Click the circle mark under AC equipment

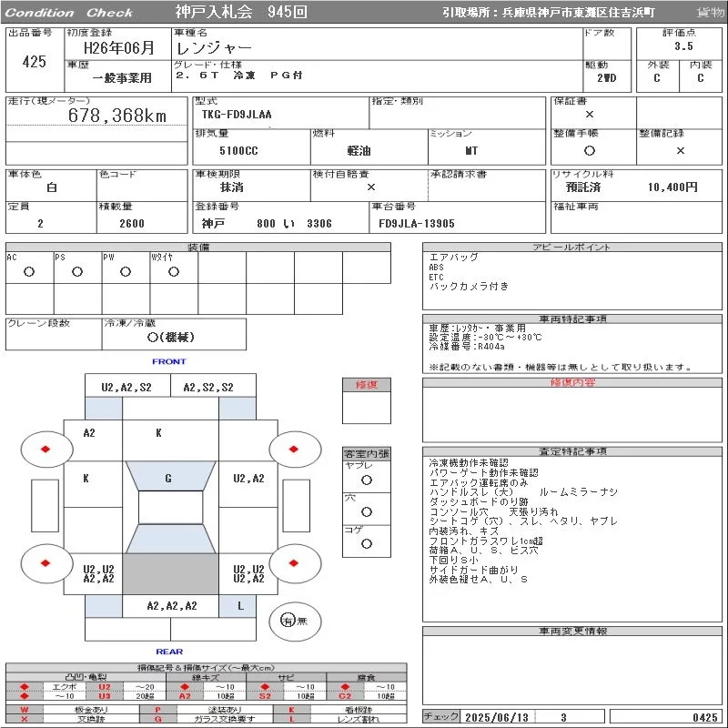[x=29, y=271]
